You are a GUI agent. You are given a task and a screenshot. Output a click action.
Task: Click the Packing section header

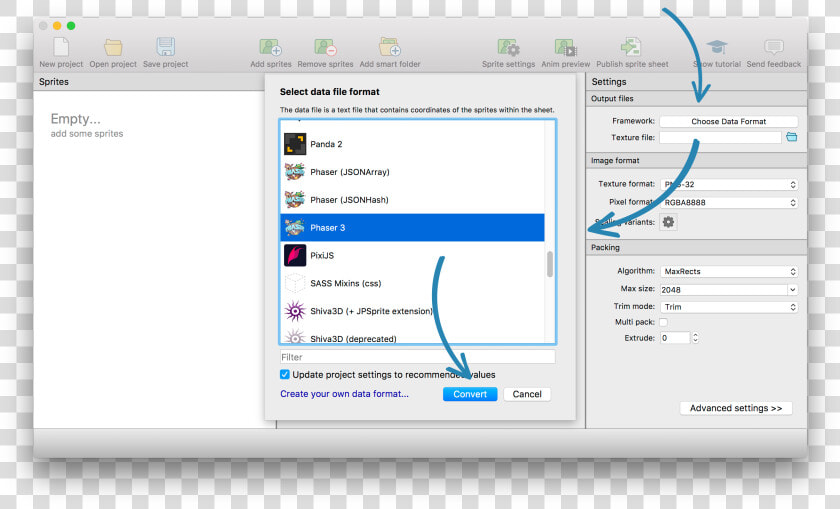696,247
